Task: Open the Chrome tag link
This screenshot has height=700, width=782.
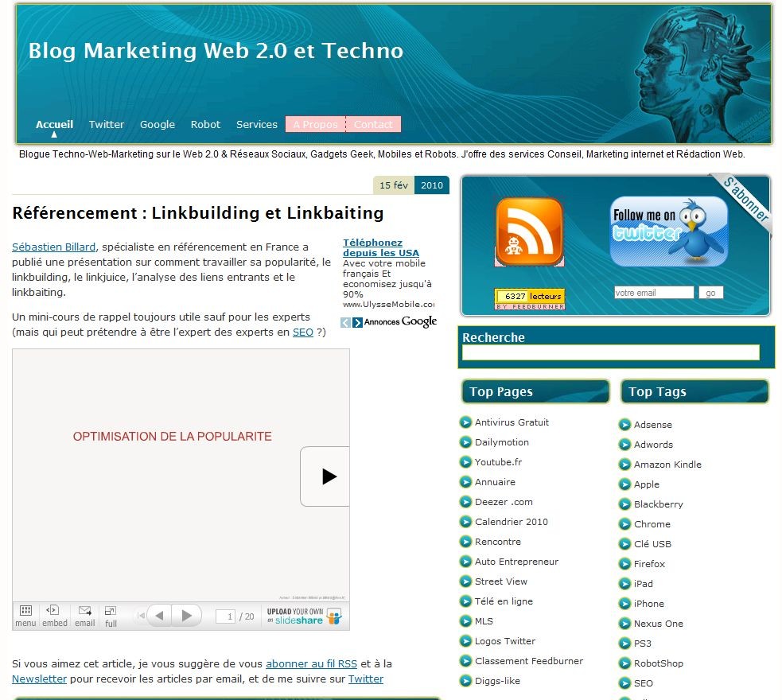Action: (x=652, y=524)
